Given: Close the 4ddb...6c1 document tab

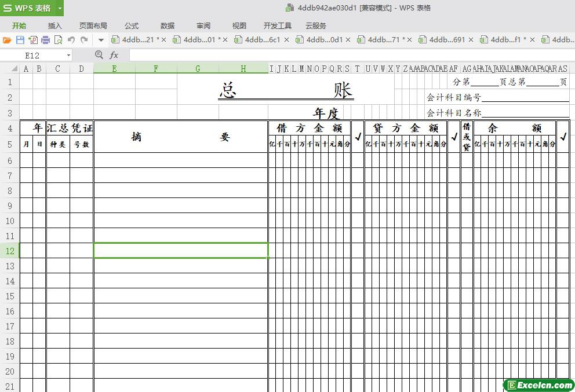Looking at the screenshot, I should tap(286, 39).
